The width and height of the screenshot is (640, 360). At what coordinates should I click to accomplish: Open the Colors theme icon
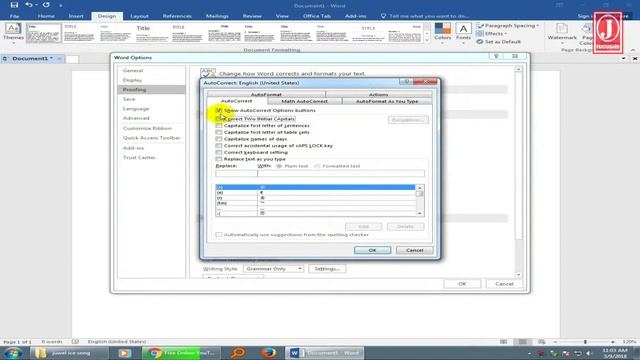442,32
